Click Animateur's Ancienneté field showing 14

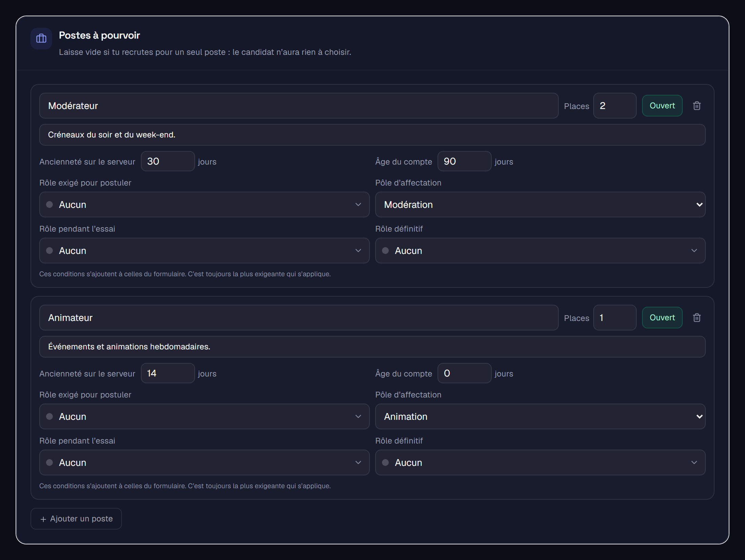pos(168,373)
